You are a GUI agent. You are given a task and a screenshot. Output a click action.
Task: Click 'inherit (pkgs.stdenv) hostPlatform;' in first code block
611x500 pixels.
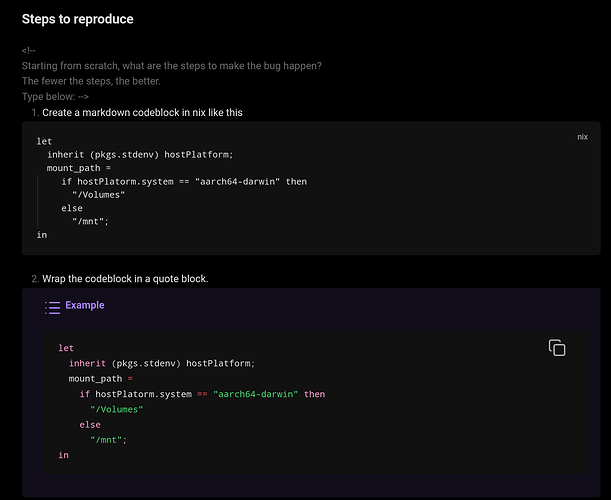pos(140,155)
